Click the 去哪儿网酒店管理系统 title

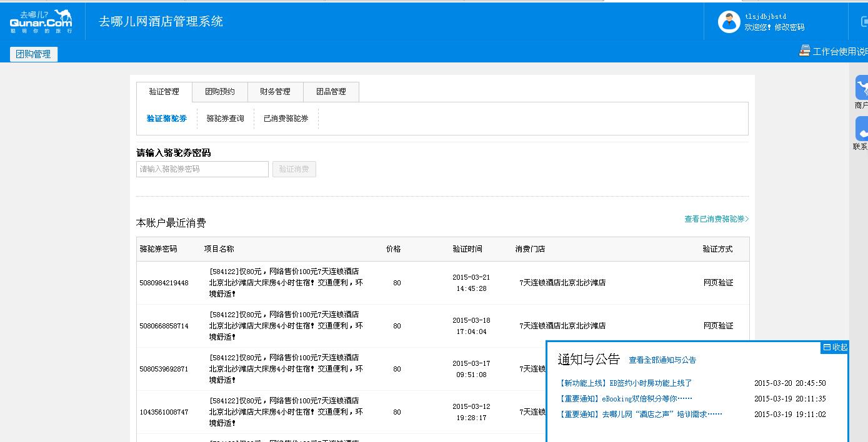pyautogui.click(x=161, y=22)
